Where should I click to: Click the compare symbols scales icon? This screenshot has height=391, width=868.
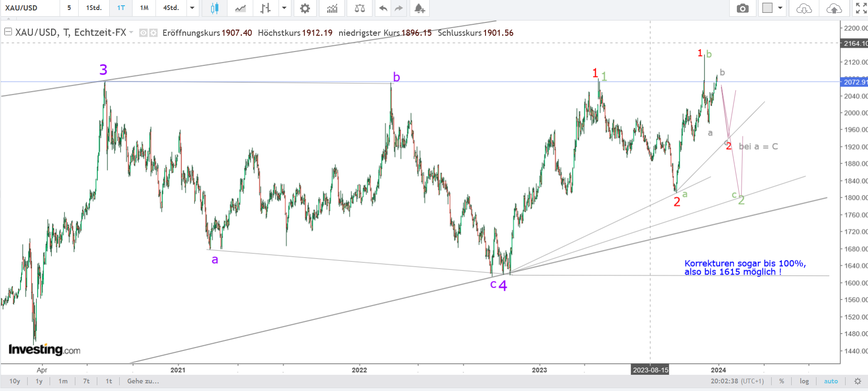(360, 8)
